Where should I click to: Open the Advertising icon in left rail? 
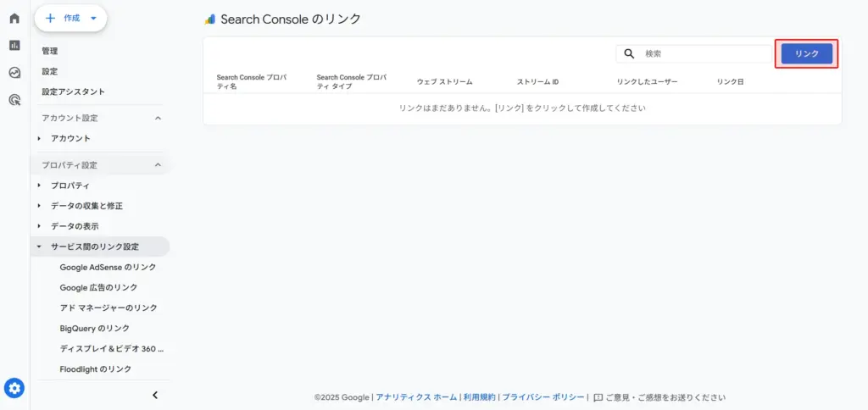pos(14,100)
